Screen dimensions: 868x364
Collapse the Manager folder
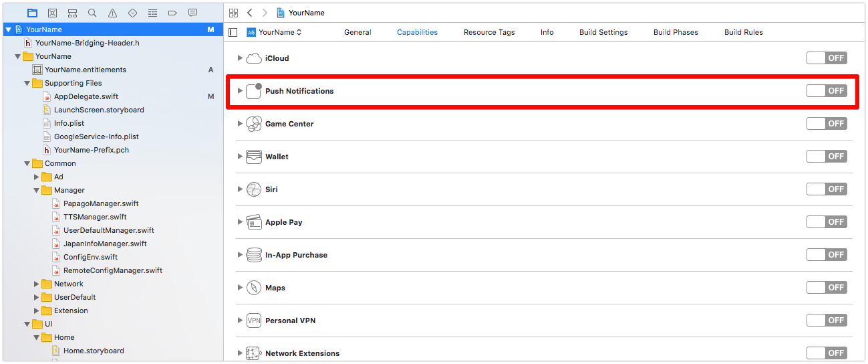pyautogui.click(x=37, y=190)
